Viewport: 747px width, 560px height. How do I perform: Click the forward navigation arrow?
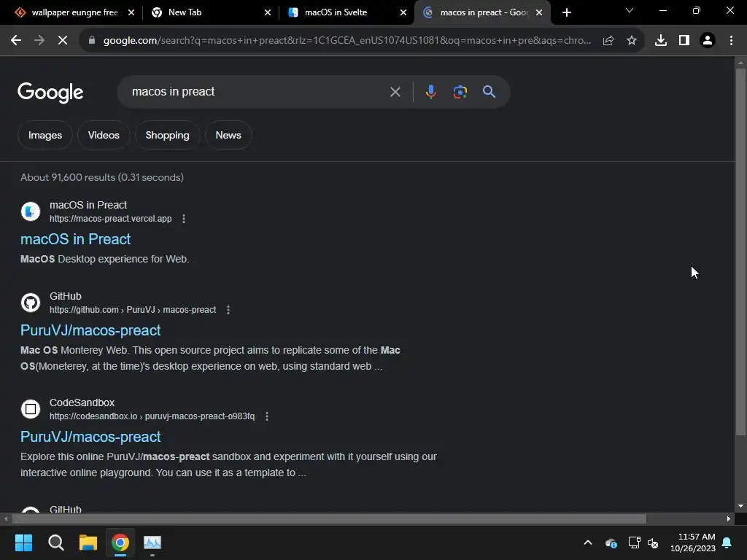[x=39, y=41]
